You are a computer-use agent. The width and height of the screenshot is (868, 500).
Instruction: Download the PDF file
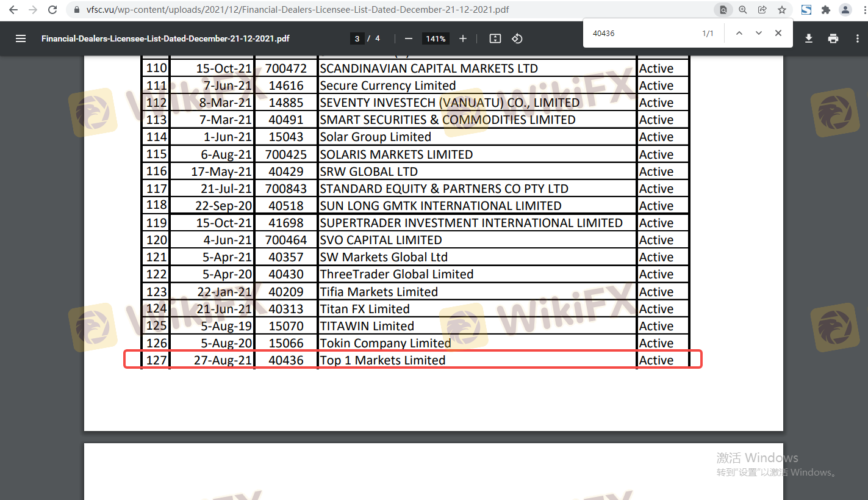pos(809,38)
